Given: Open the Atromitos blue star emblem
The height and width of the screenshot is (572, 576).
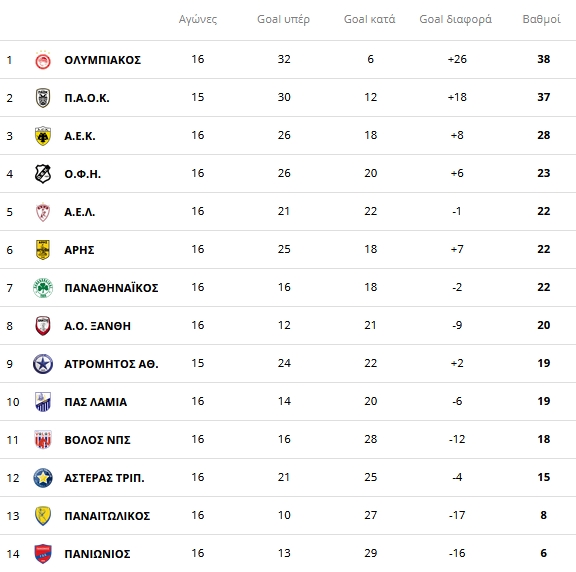Looking at the screenshot, I should 43,364.
